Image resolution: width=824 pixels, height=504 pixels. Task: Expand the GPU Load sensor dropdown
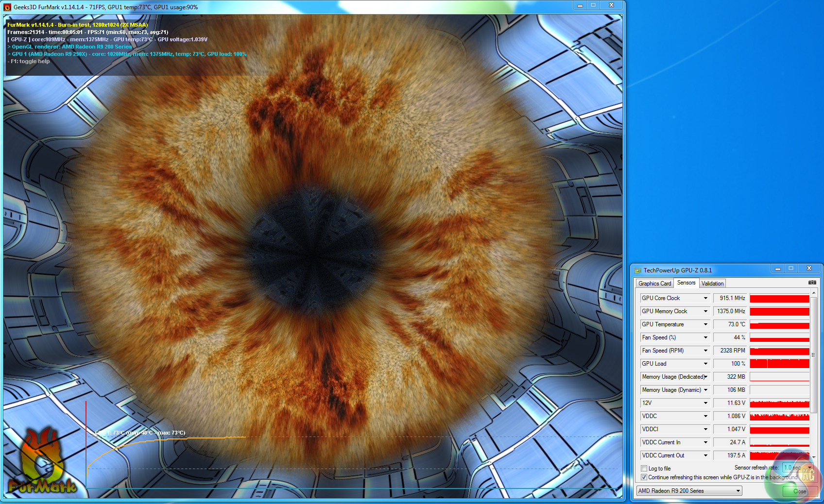(705, 364)
